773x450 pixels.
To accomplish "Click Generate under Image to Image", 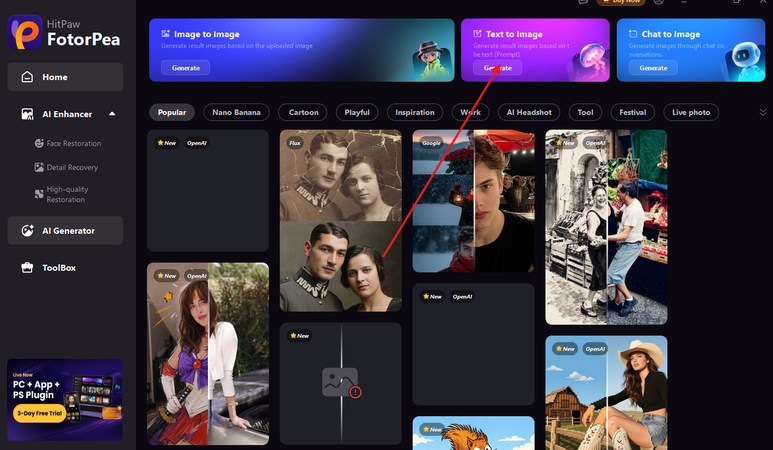I will [x=185, y=68].
